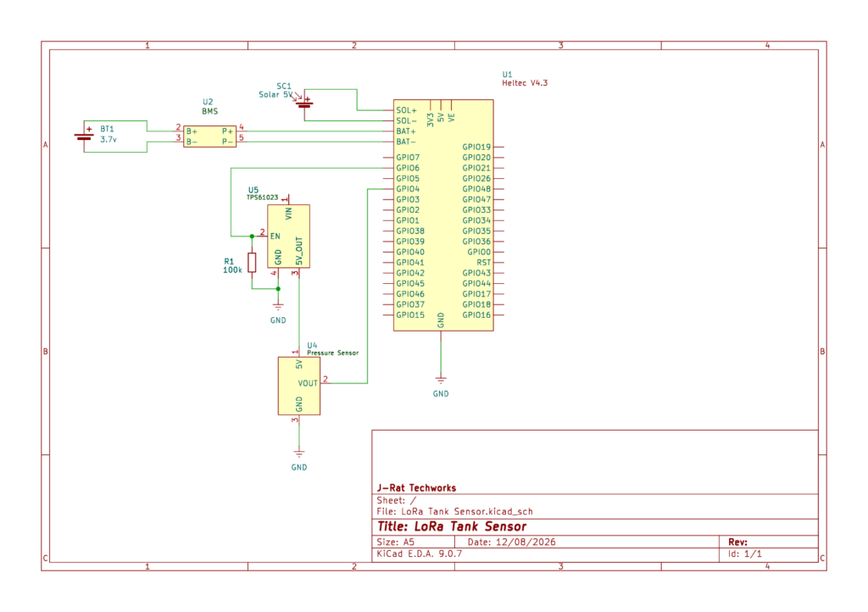
Task: Click the '3V3' pin label on U1
Action: click(430, 120)
